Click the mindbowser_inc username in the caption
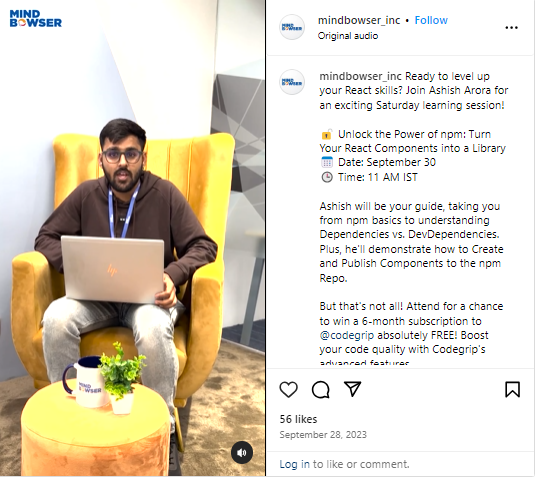Image resolution: width=535 pixels, height=477 pixels. tap(360, 76)
